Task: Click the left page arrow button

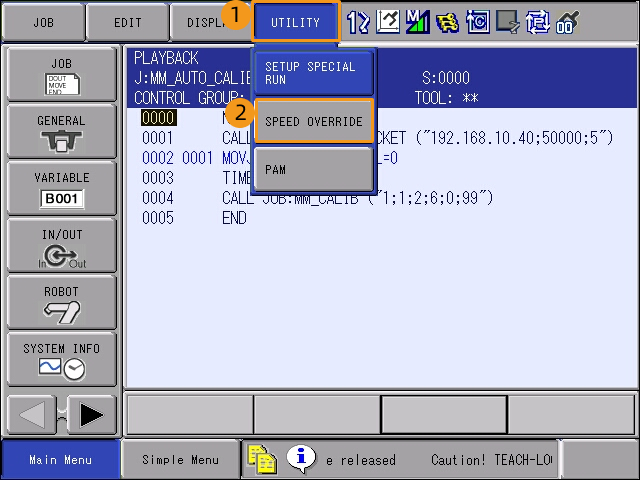Action: click(x=31, y=415)
